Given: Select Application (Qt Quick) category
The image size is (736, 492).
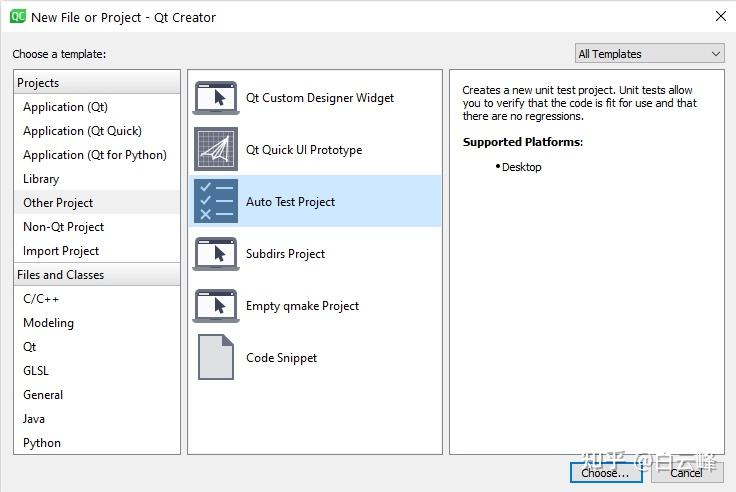Looking at the screenshot, I should click(97, 131).
